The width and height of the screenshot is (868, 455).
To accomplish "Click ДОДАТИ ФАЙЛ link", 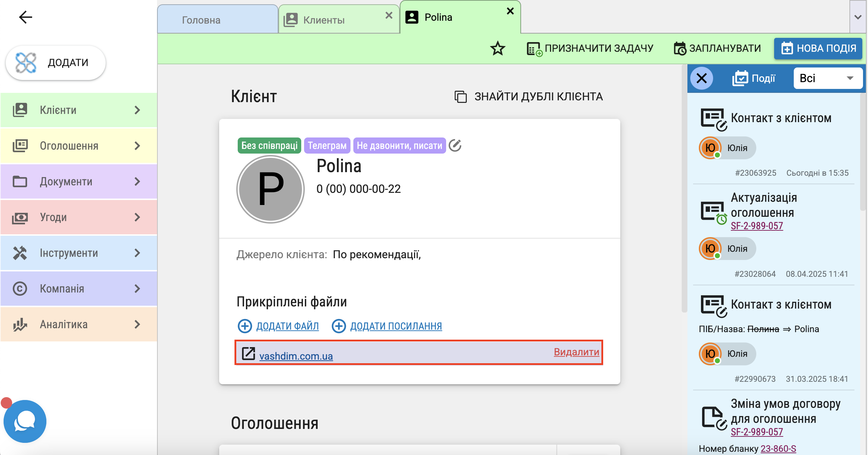I will point(278,326).
